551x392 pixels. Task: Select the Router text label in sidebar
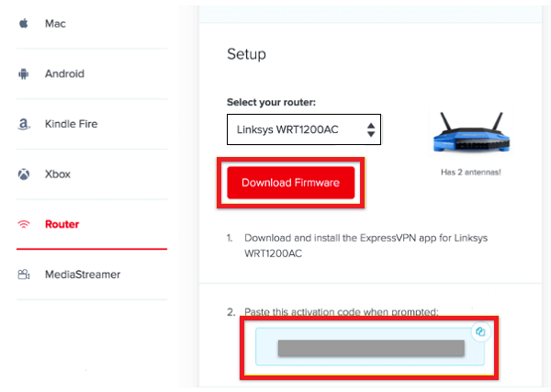tap(62, 224)
